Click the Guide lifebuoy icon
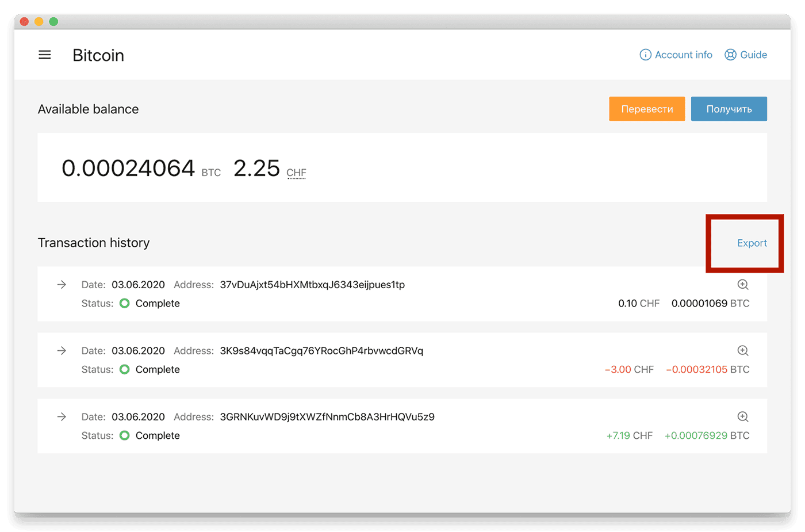This screenshot has height=532, width=805. click(x=730, y=55)
